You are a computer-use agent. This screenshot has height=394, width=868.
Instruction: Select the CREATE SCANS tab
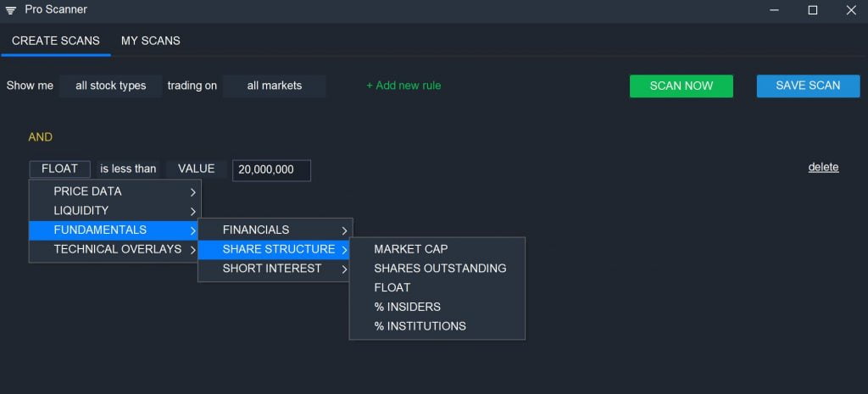(56, 41)
